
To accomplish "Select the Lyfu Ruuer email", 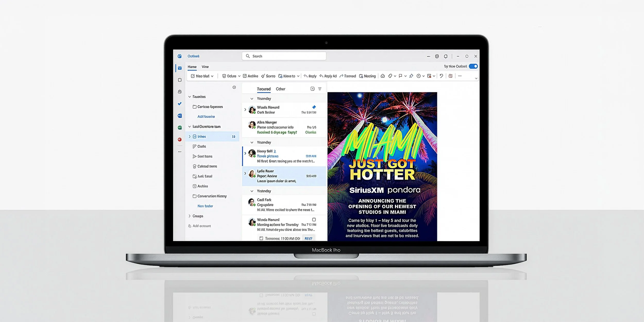I will pos(284,176).
